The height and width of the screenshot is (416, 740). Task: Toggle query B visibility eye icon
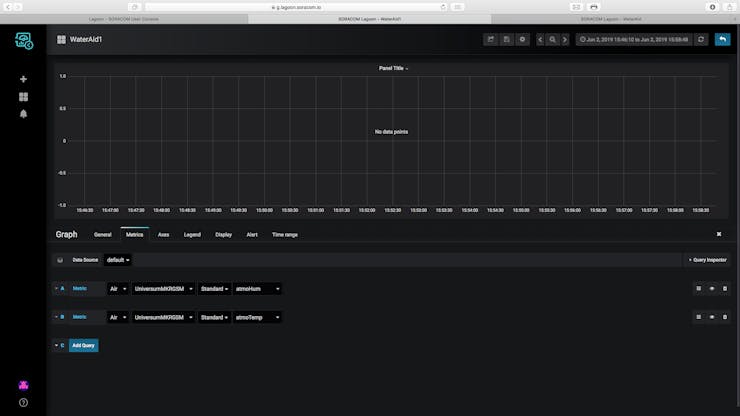tap(712, 317)
